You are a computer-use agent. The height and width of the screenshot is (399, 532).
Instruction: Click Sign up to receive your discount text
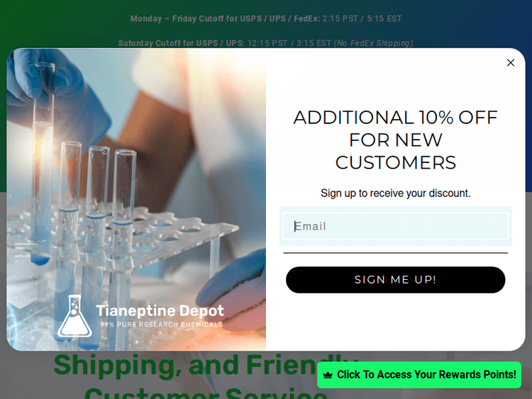point(395,193)
